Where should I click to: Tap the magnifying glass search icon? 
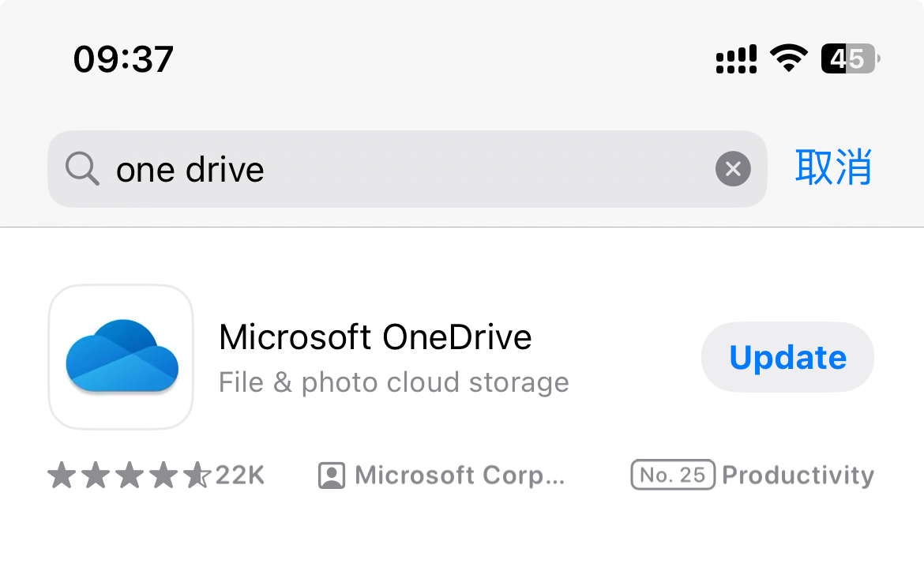82,168
